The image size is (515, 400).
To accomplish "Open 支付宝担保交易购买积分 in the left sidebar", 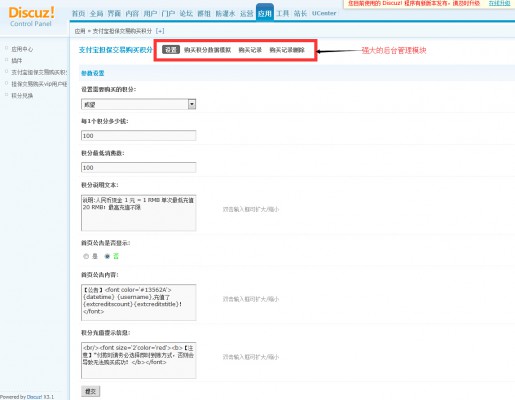I will tap(39, 72).
